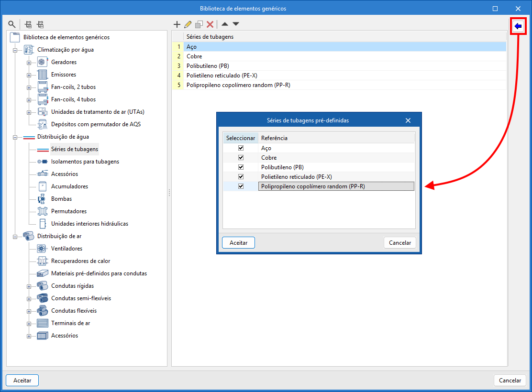Expand Fan-coils, 4 tubos node
Screen dimensions: 532x392
[x=29, y=100]
